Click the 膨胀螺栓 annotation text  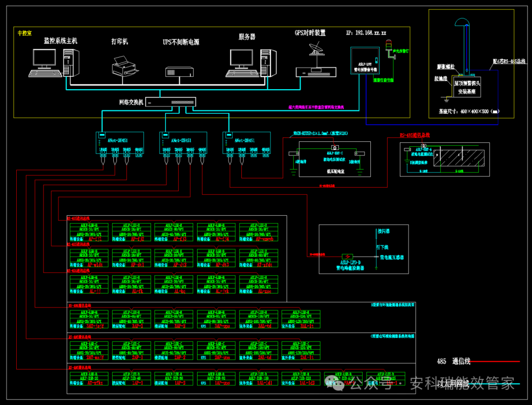pyautogui.click(x=445, y=67)
